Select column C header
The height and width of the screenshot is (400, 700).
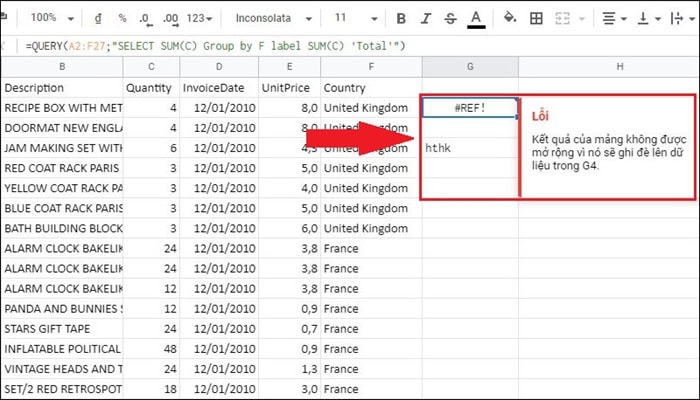click(x=151, y=66)
